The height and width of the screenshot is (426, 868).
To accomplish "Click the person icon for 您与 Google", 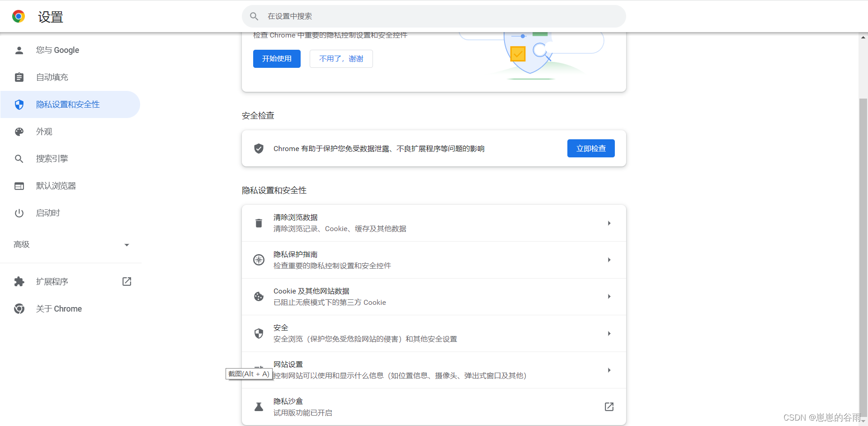I will (19, 50).
